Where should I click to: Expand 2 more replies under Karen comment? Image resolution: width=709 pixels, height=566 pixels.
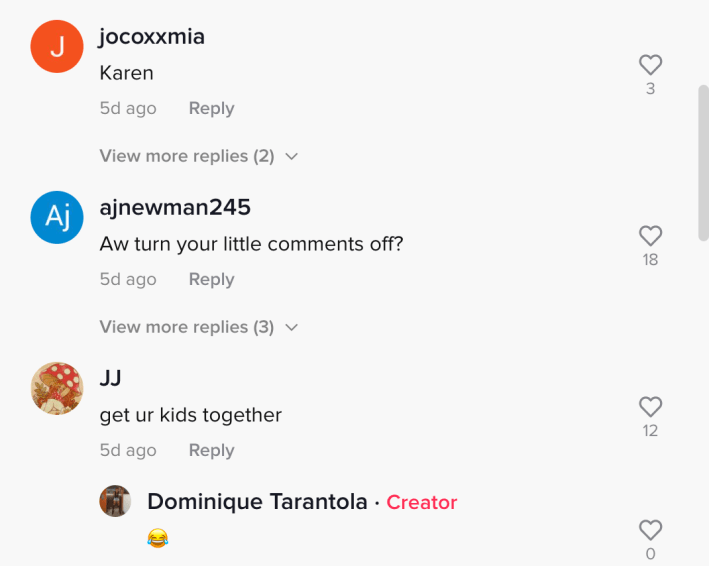tap(186, 156)
